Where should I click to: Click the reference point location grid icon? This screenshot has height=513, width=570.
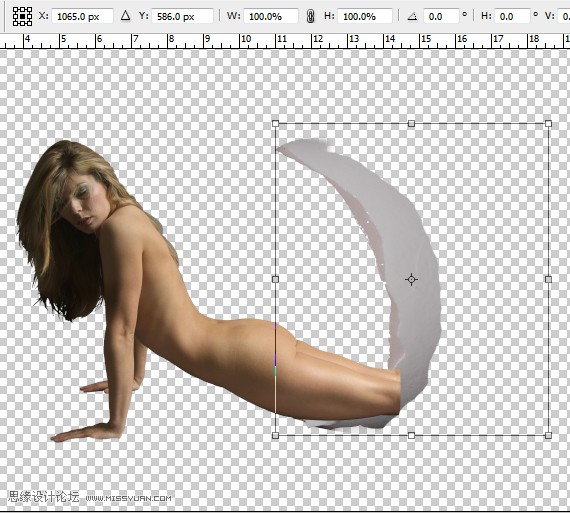pos(22,16)
